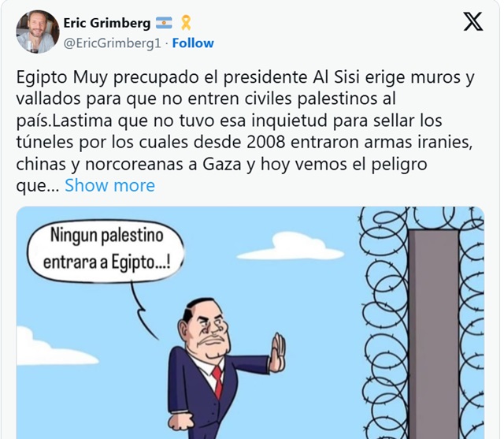The image size is (504, 439).
Task: Click the tweet text line mentioning 'Gaza'
Action: point(221,165)
